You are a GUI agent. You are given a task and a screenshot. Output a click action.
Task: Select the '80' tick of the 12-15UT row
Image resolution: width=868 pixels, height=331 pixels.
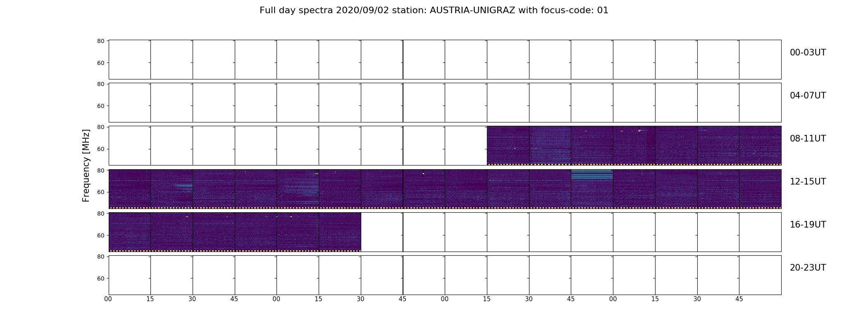[x=100, y=170]
